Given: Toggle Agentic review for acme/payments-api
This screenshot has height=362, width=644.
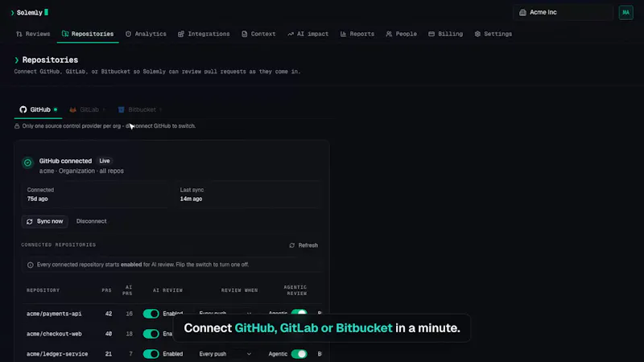Looking at the screenshot, I should point(299,314).
